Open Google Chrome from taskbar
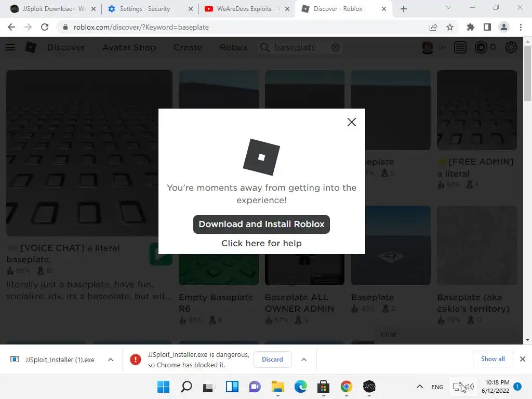The width and height of the screenshot is (532, 399). click(x=347, y=387)
